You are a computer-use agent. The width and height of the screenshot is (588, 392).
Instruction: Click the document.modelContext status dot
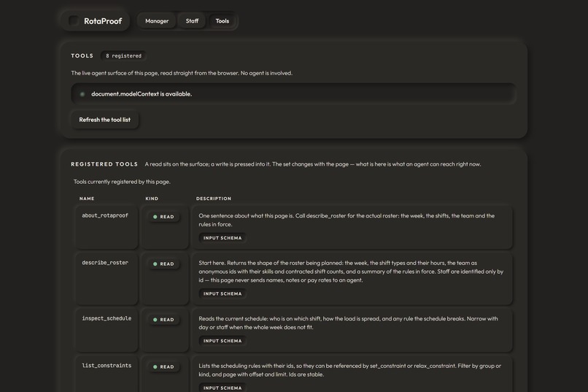point(82,94)
